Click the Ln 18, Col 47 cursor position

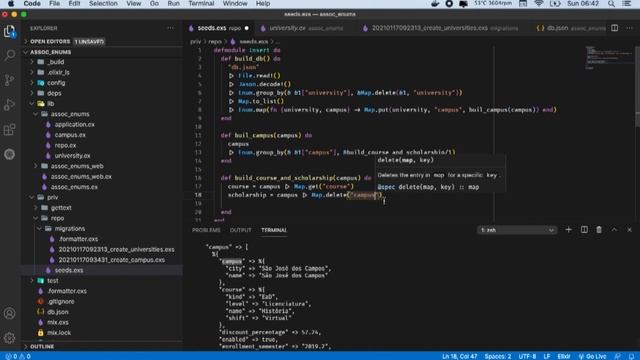[459, 356]
